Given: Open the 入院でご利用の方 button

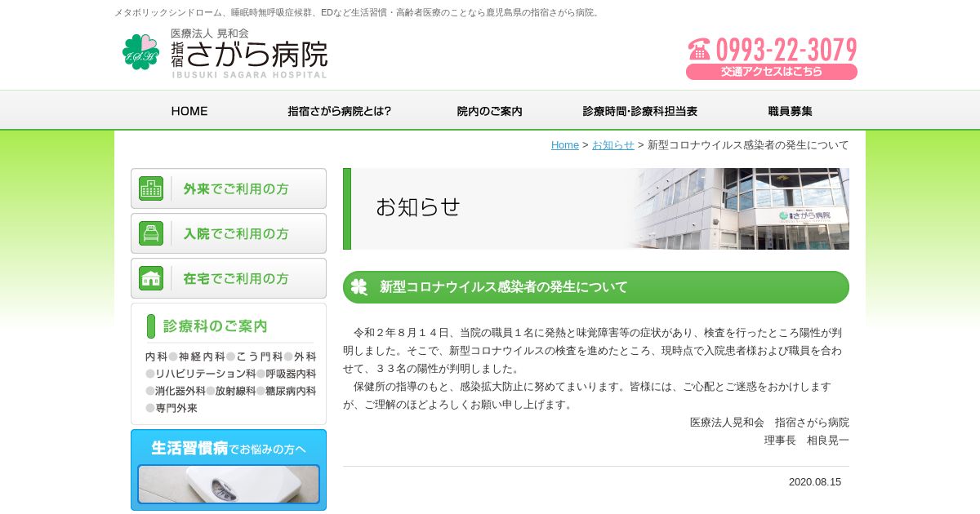Looking at the screenshot, I should [x=229, y=233].
